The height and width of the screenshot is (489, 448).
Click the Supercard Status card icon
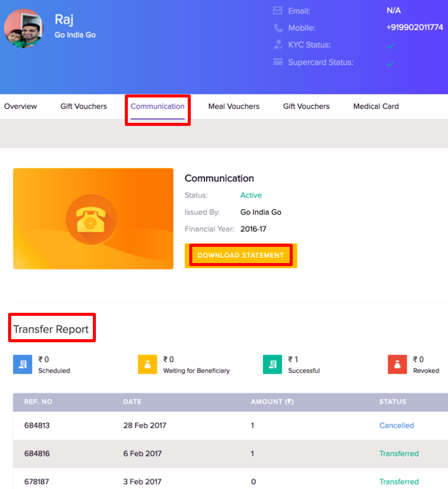point(278,62)
